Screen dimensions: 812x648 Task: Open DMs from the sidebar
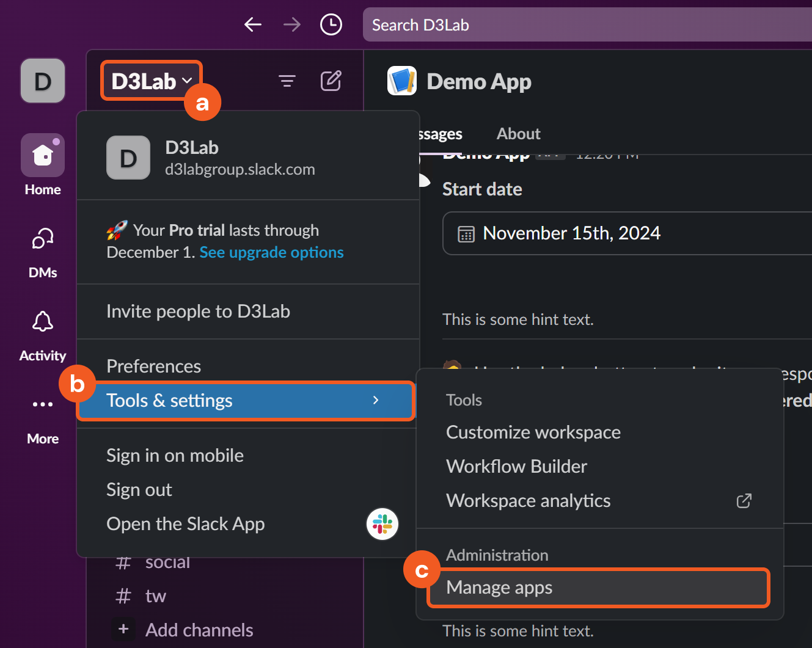pyautogui.click(x=43, y=239)
